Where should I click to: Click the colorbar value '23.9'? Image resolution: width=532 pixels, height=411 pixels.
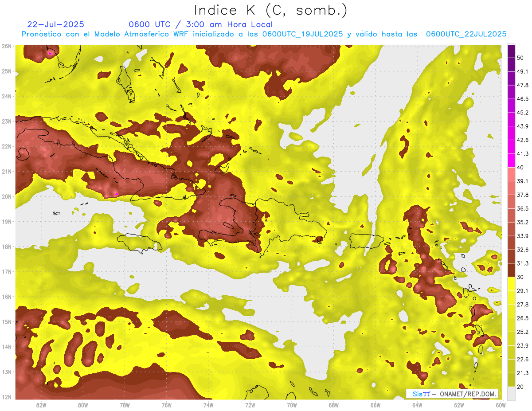click(523, 345)
